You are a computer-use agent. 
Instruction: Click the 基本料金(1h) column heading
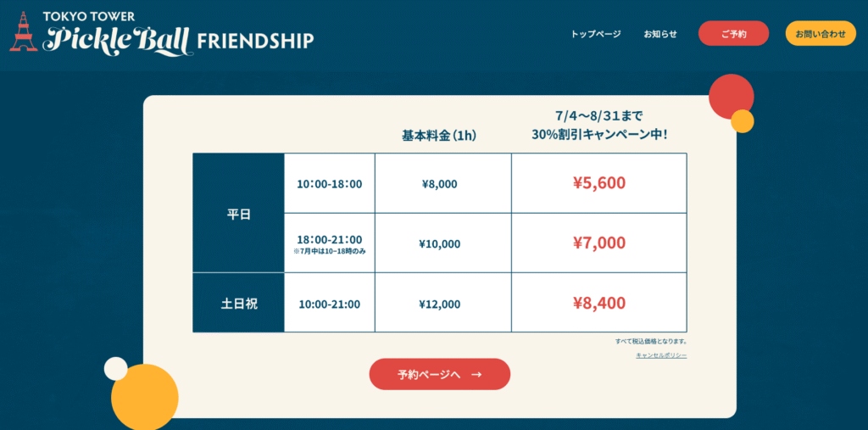point(440,136)
